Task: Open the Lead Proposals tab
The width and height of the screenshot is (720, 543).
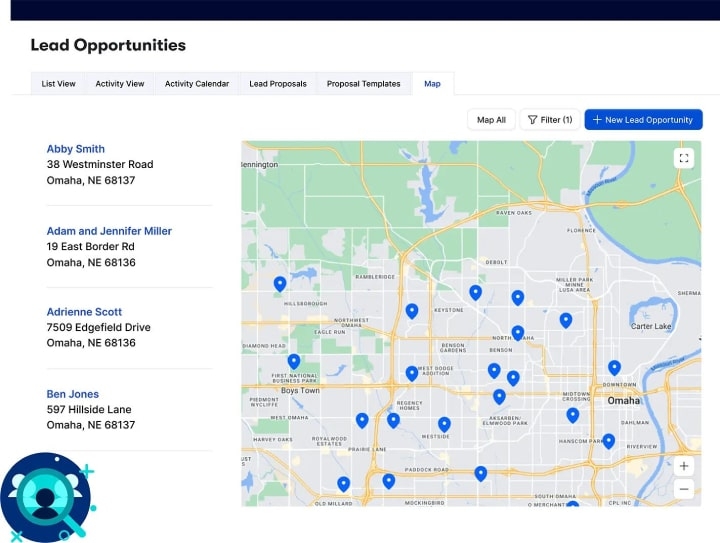Action: point(278,84)
